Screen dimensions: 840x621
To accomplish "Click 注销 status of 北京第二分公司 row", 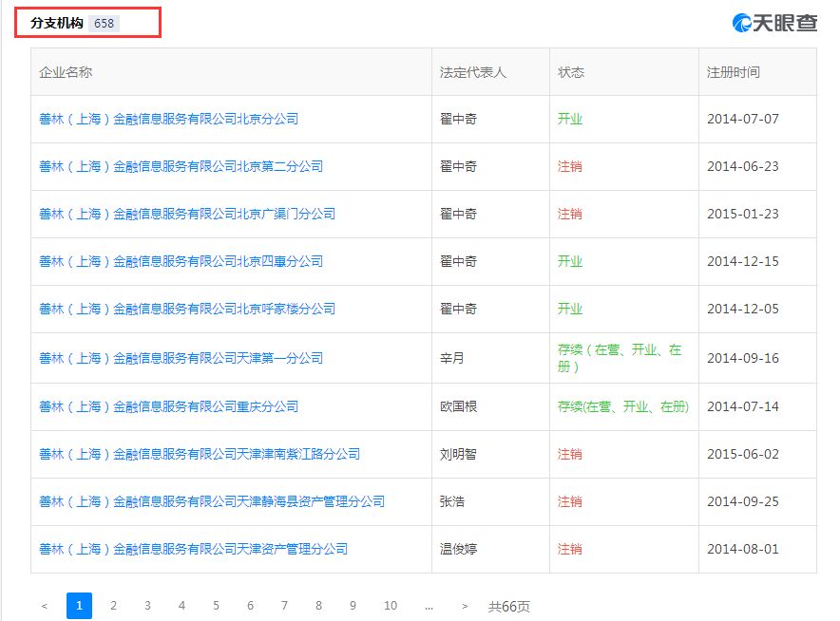I will [x=569, y=166].
